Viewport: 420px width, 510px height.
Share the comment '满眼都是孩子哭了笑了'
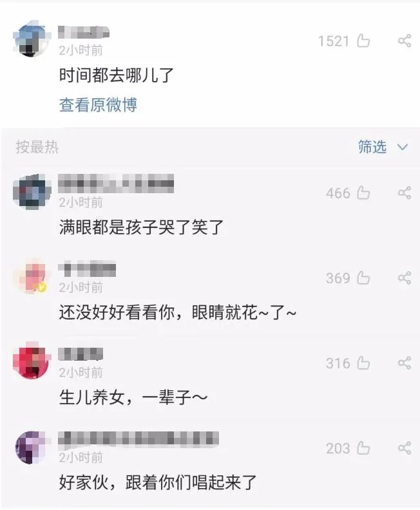(x=405, y=193)
